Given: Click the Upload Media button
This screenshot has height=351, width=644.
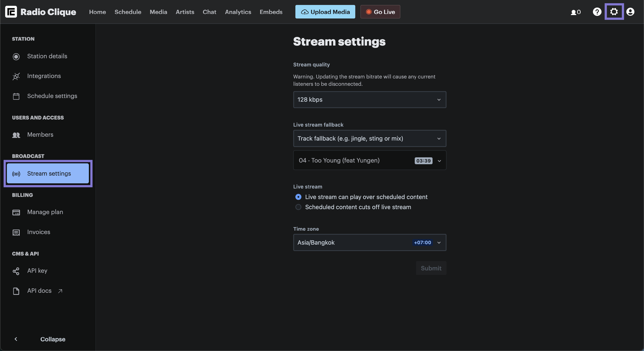Looking at the screenshot, I should (325, 12).
